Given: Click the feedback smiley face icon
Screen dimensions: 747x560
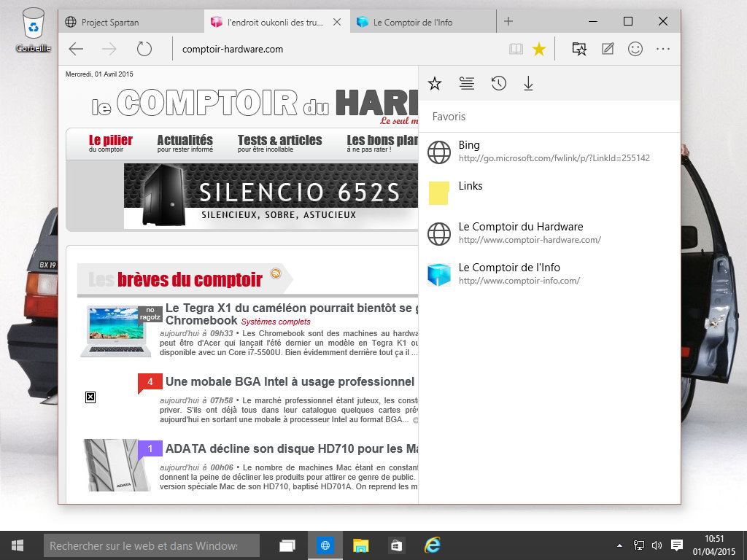Looking at the screenshot, I should 635,49.
